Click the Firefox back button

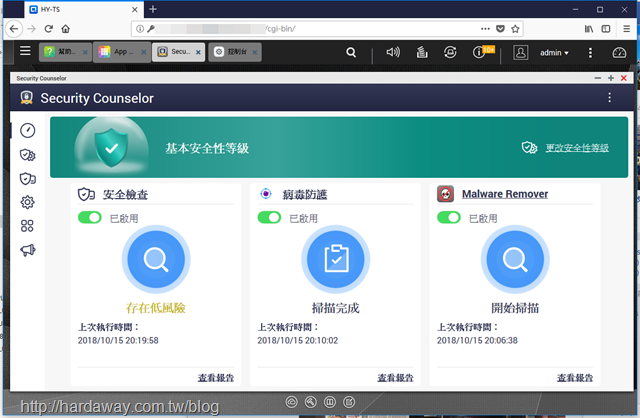click(14, 29)
